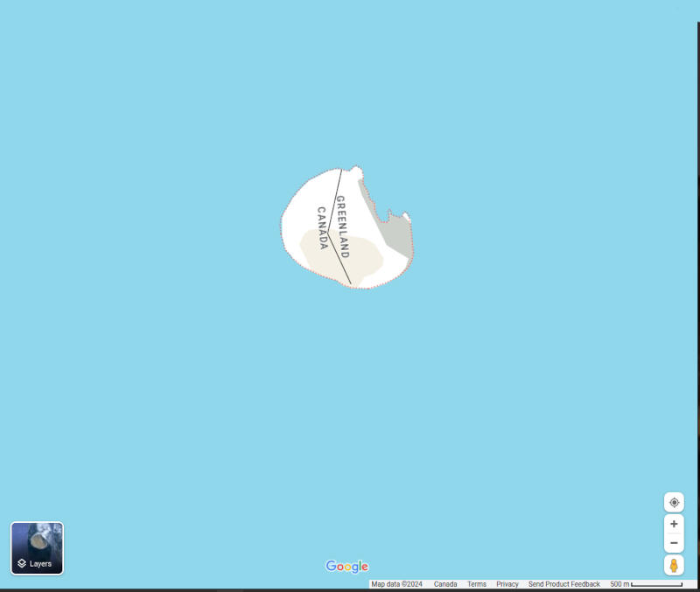
Task: Click the CANADA label on the island
Action: tap(322, 227)
